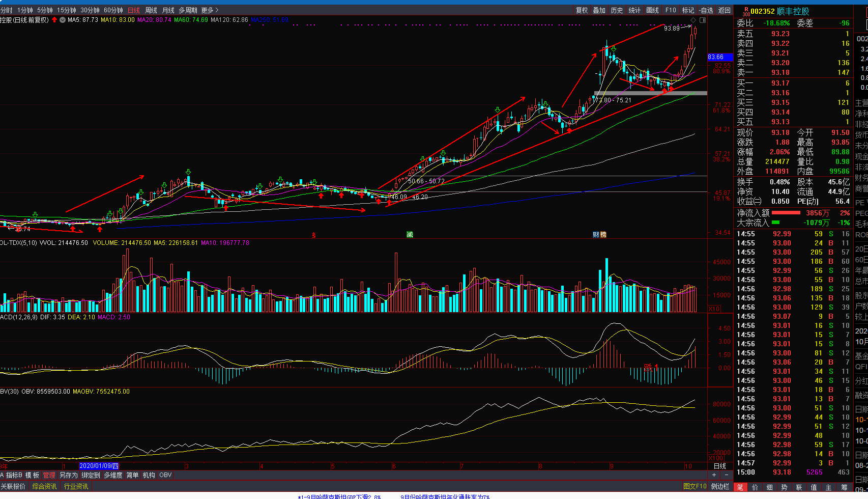Open 关联报价 related quotes tab
Image resolution: width=868 pixels, height=499 pixels.
pos(13,486)
